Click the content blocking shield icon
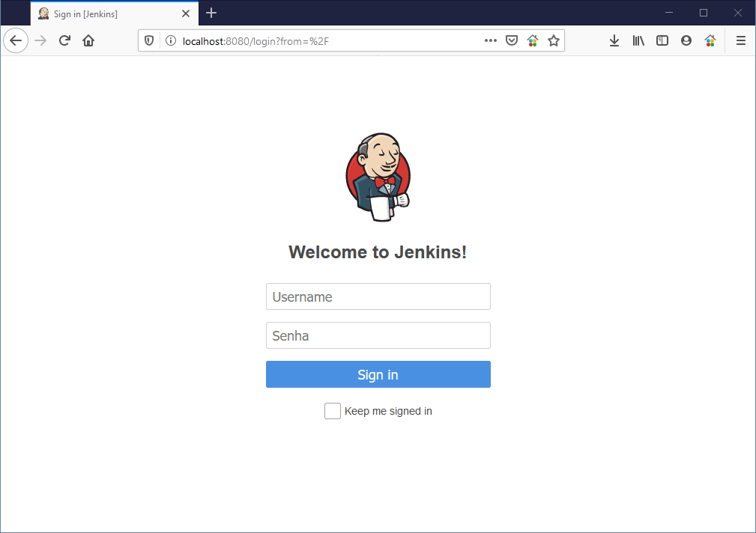The width and height of the screenshot is (756, 533). pos(149,40)
